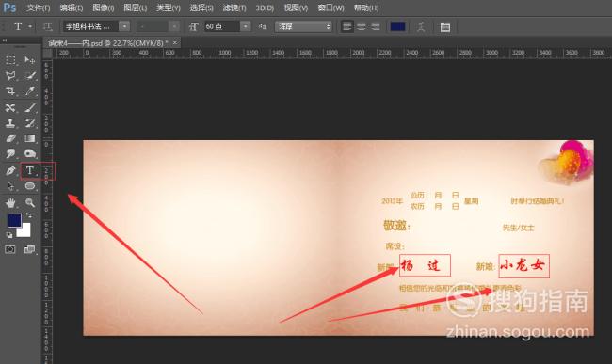Open the 窗口(W) menu

pos(330,8)
